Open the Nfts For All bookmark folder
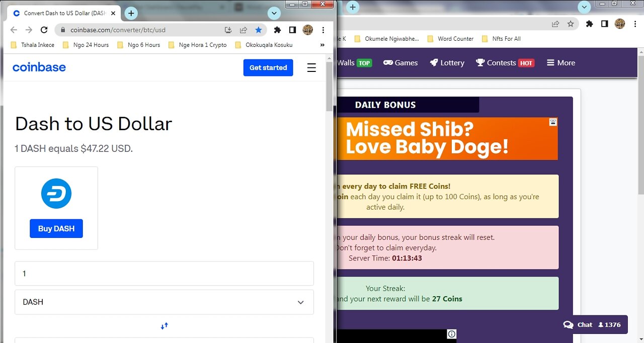644x343 pixels. point(501,39)
